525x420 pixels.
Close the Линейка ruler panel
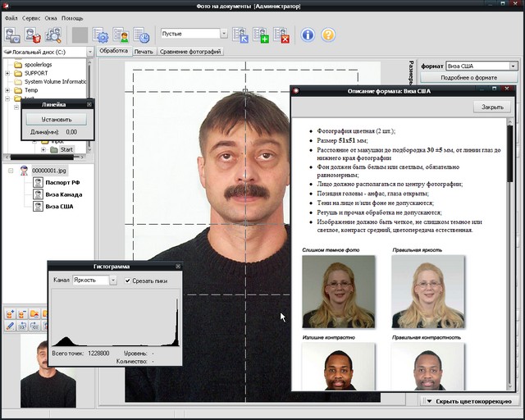(89, 104)
